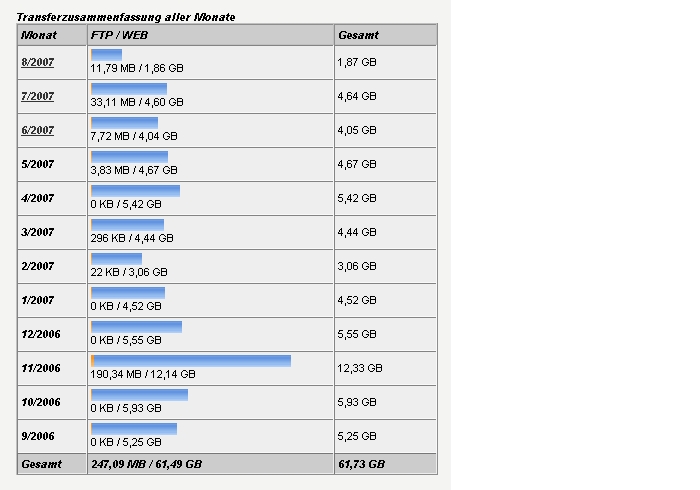Click the 61,73 GB grand total

[361, 464]
